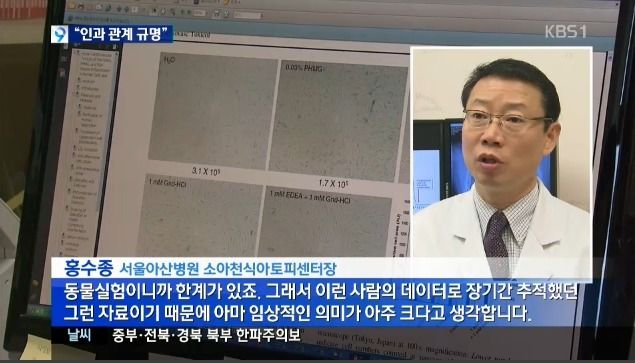The image size is (635, 363).
Task: Click the "3.1 X 10" cell count label
Action: point(206,171)
